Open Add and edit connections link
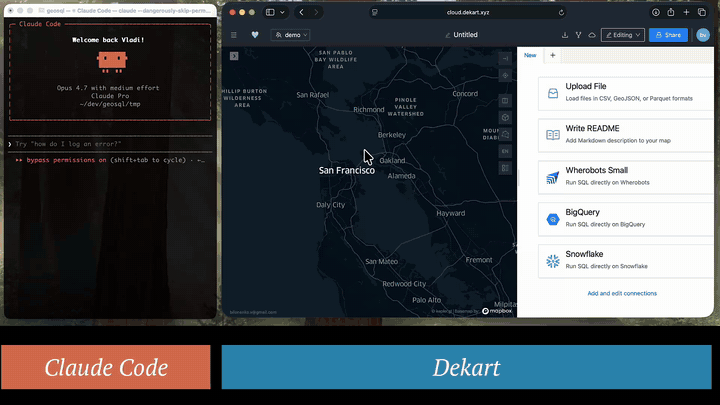Viewport: 720px width, 405px height. (622, 293)
